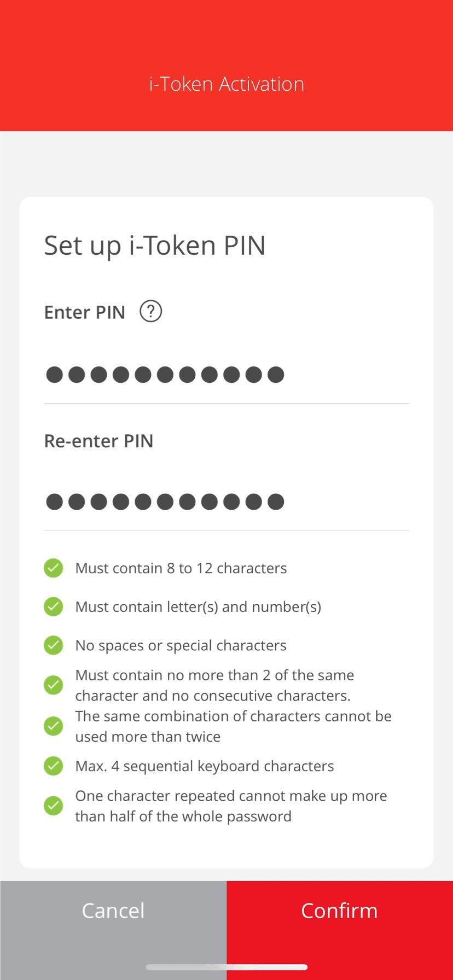The width and height of the screenshot is (453, 980).
Task: Tap the home indicator bar at bottom
Action: (226, 967)
